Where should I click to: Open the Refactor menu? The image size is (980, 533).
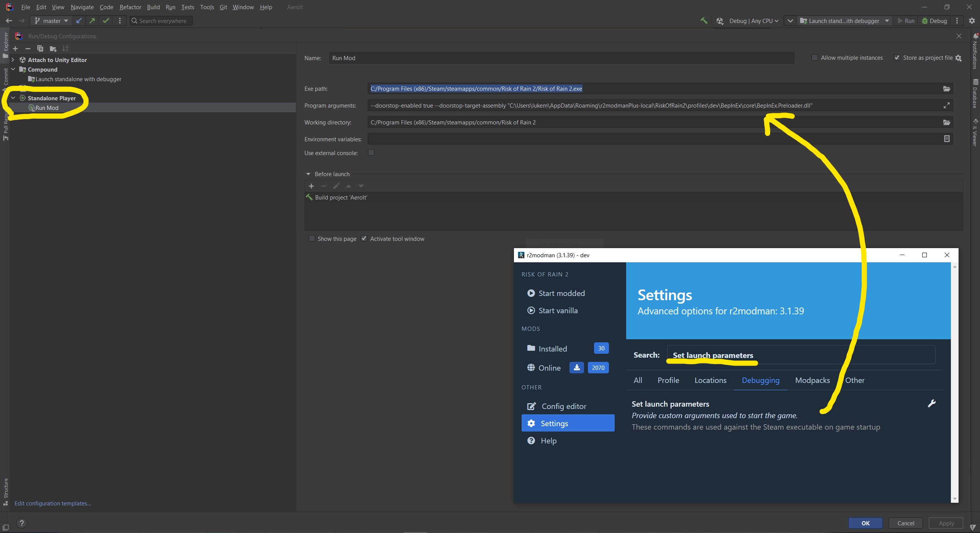[130, 7]
